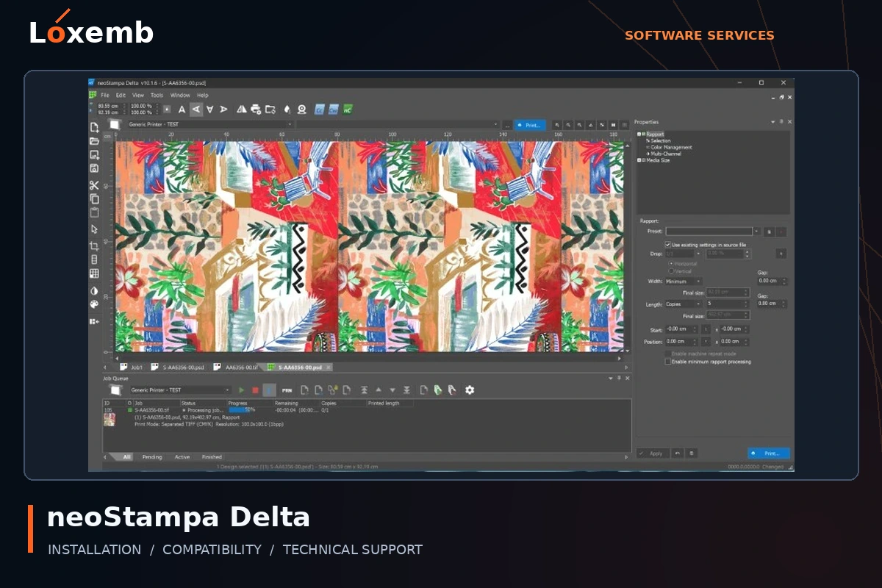Click the Open folder icon in left toolbar
Screen dimensions: 882x588
94,141
